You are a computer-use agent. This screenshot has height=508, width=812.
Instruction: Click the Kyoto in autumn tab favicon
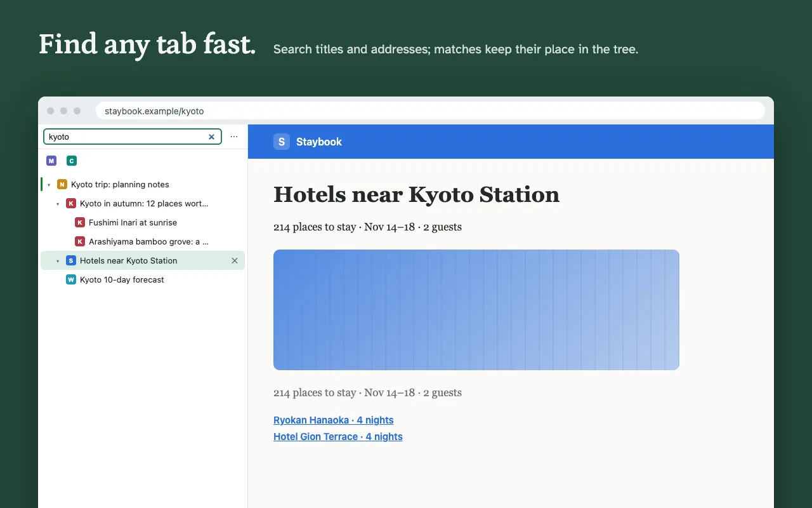coord(71,203)
